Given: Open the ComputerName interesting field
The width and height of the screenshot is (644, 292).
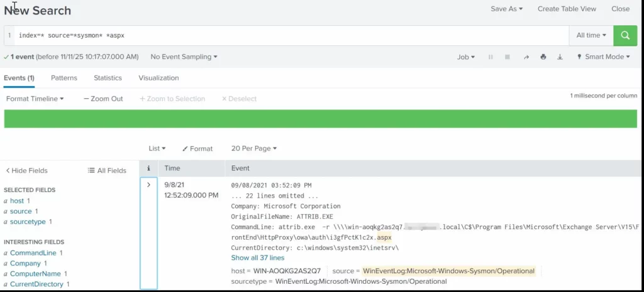Looking at the screenshot, I should coord(35,274).
